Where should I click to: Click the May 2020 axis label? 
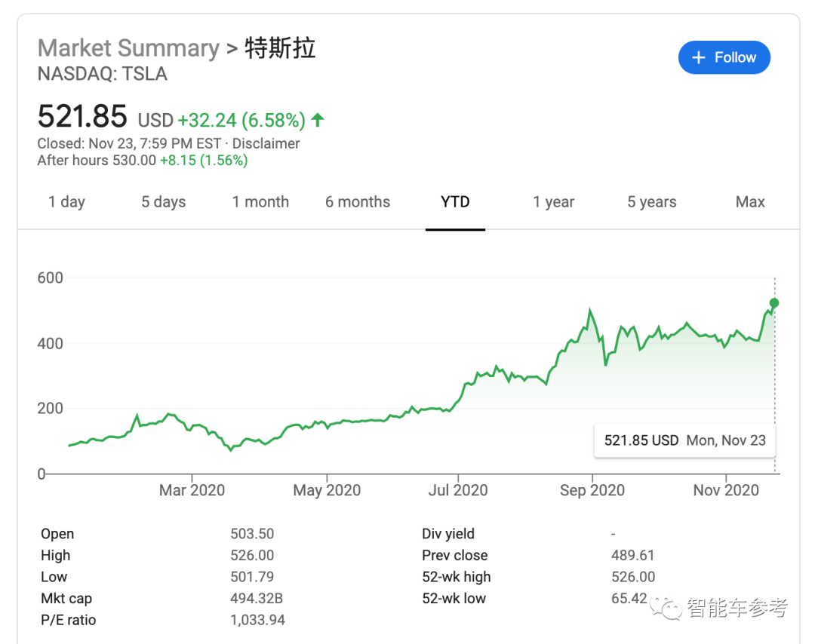click(327, 490)
